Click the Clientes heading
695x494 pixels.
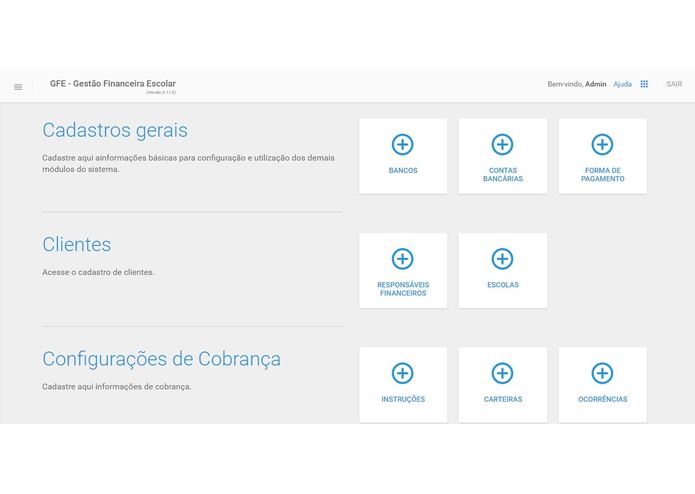point(77,245)
